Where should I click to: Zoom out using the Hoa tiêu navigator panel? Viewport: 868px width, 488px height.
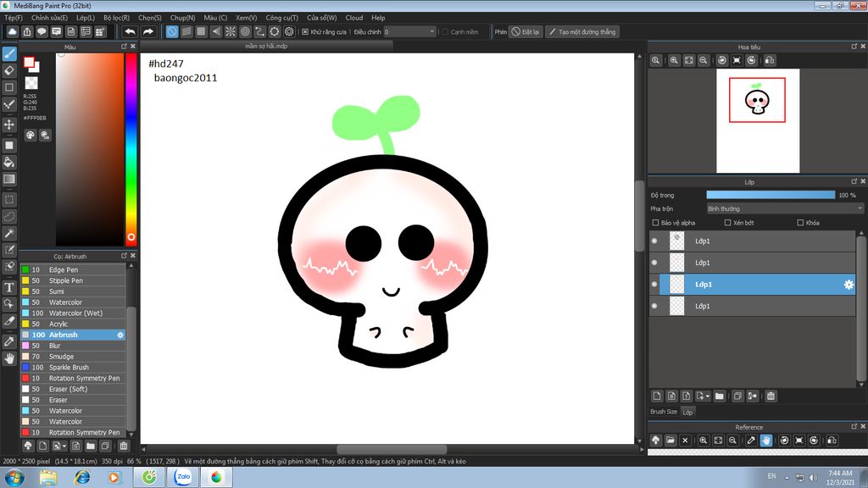click(x=703, y=60)
